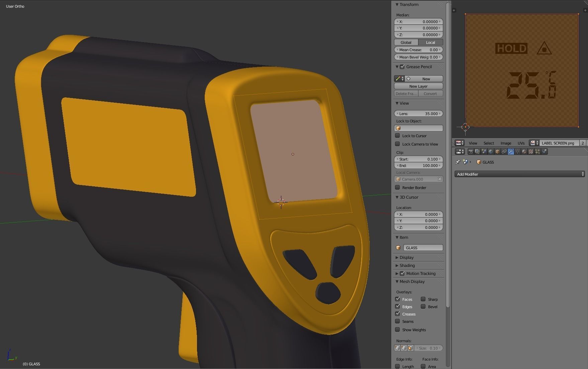Open the Render Layers properties tab

[x=477, y=152]
